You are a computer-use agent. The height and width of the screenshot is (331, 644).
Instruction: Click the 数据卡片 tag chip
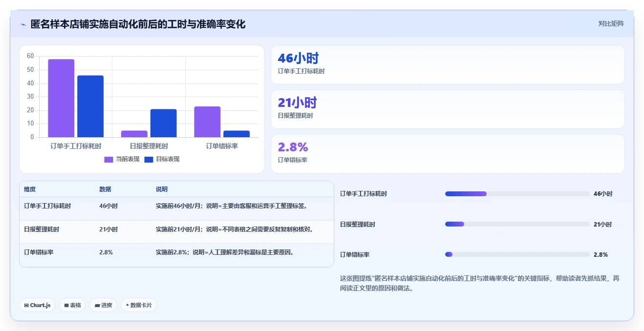coord(139,305)
